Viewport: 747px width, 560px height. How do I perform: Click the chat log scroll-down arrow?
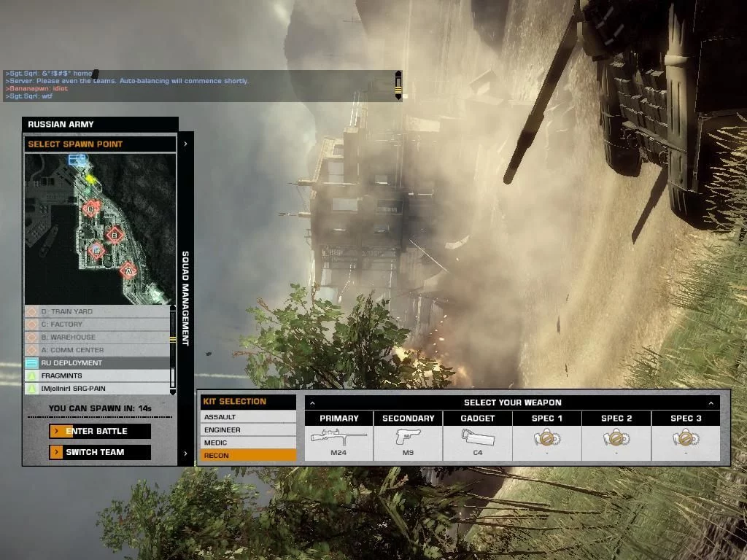pos(398,97)
